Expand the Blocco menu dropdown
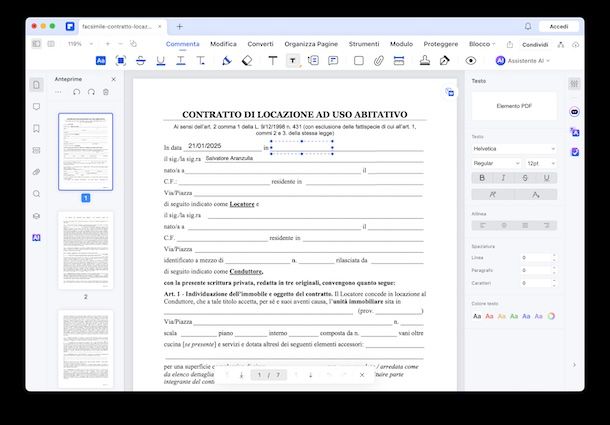This screenshot has height=425, width=610. [x=482, y=44]
